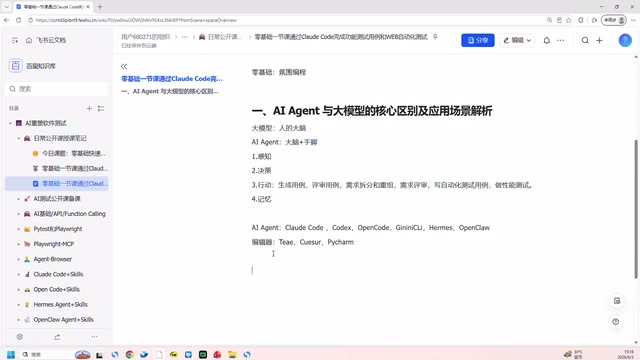Create new item with top-right plus
The width and height of the screenshot is (640, 360).
click(x=599, y=40)
